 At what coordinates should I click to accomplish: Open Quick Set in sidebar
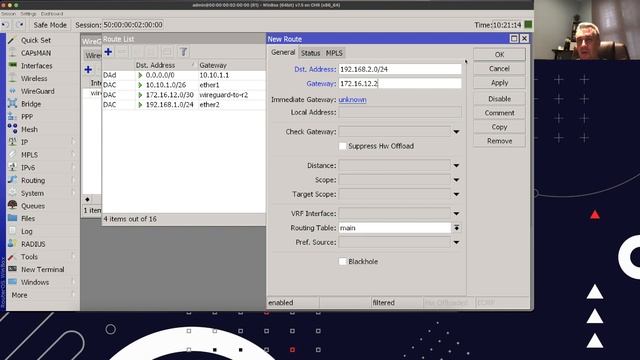tap(36, 40)
